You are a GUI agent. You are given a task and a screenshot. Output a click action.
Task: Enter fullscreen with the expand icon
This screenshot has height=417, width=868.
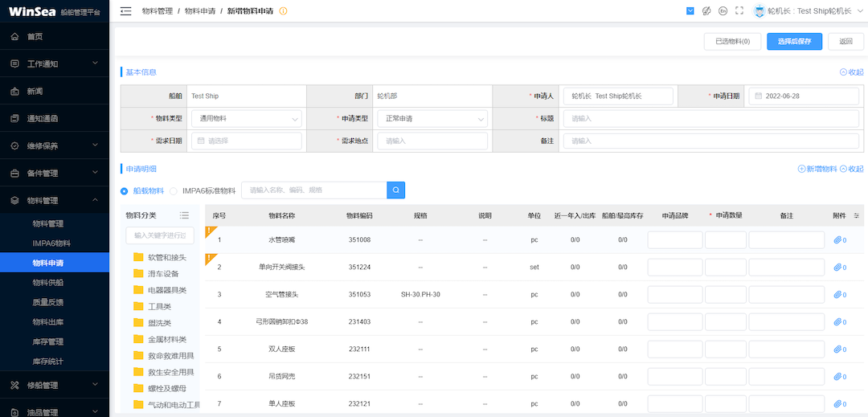pos(739,10)
